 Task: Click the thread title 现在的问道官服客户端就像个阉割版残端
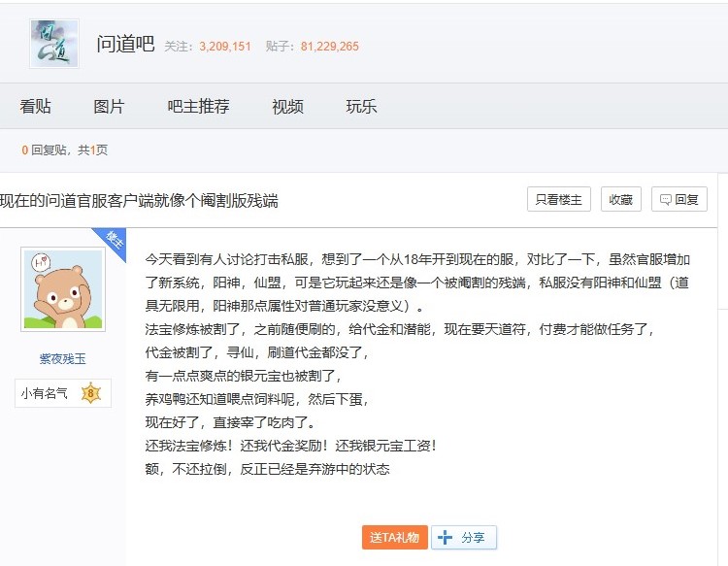pos(139,201)
